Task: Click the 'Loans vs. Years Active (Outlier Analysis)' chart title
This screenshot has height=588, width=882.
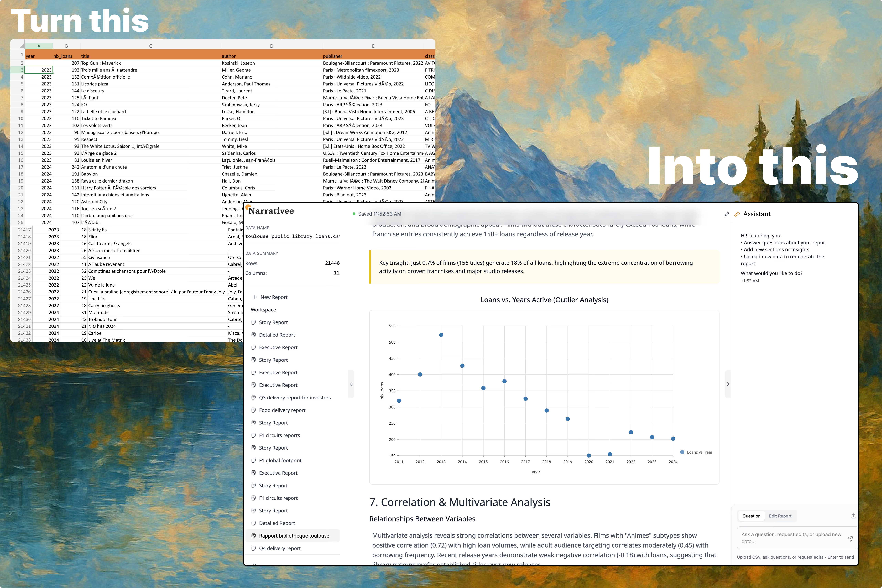Action: pyautogui.click(x=545, y=300)
